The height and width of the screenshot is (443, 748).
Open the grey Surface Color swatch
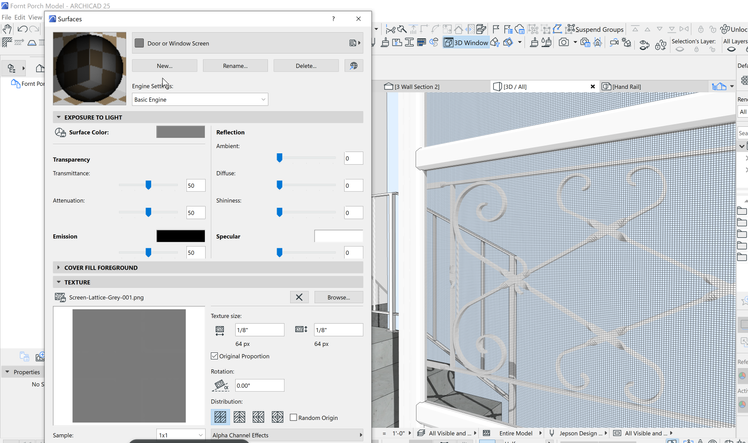click(180, 132)
